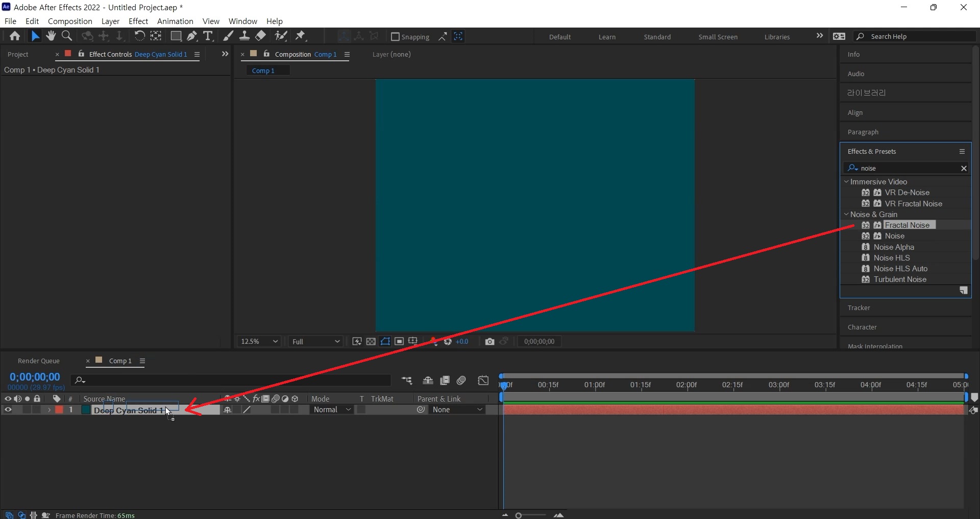Toggle the quality switch on Deep Cyan Solid 1
The image size is (980, 519).
click(247, 410)
